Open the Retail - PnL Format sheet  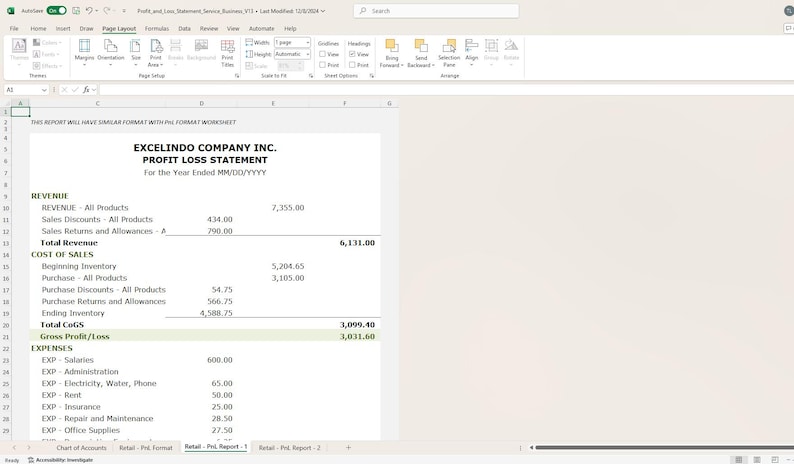(146, 448)
